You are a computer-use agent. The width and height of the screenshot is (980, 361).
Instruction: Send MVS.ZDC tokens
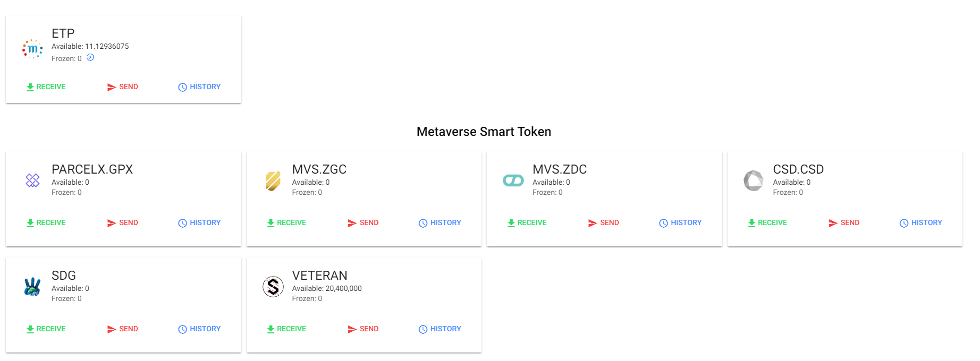click(x=604, y=222)
